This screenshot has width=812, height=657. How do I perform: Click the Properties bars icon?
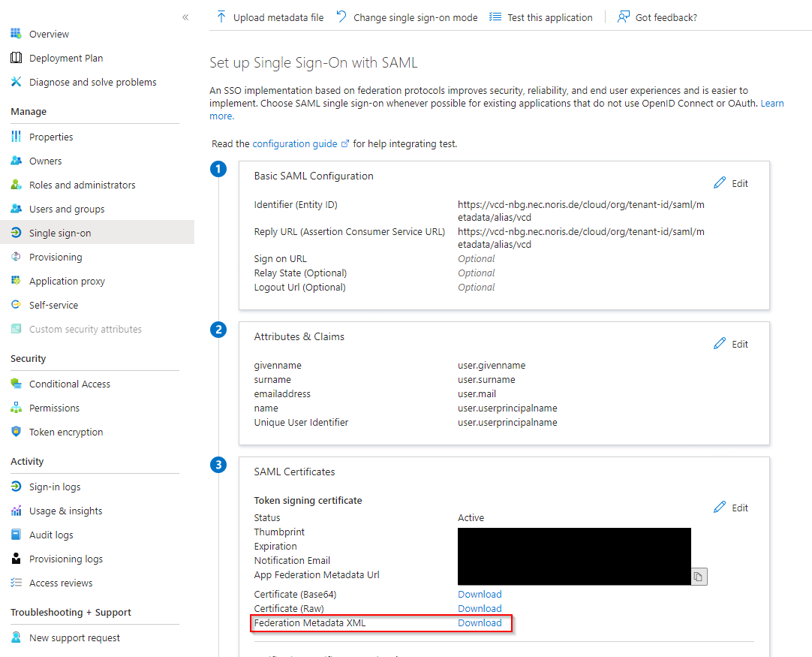[16, 136]
